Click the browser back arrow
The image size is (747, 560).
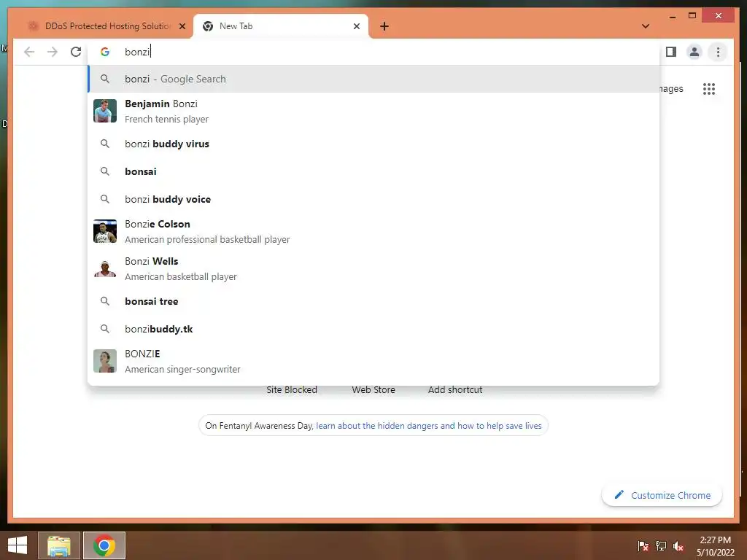click(29, 52)
